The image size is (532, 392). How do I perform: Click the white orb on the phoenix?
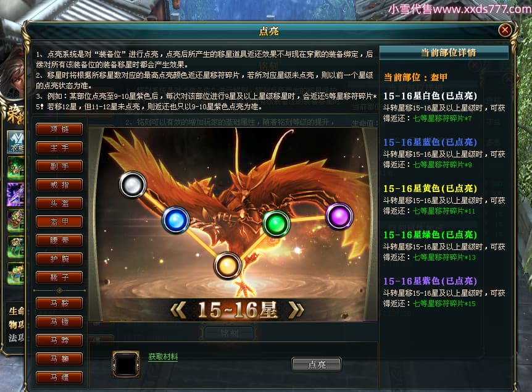pos(133,185)
